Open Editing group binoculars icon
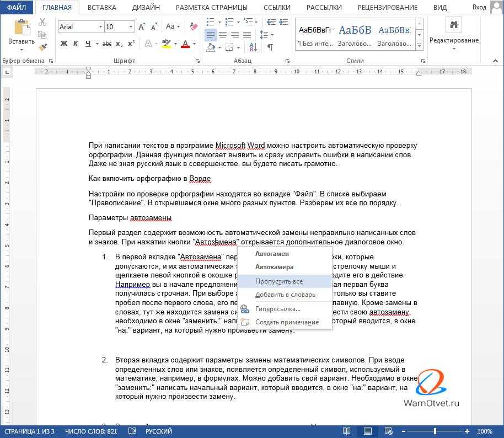Screen dimensions: 504x438 454,25
